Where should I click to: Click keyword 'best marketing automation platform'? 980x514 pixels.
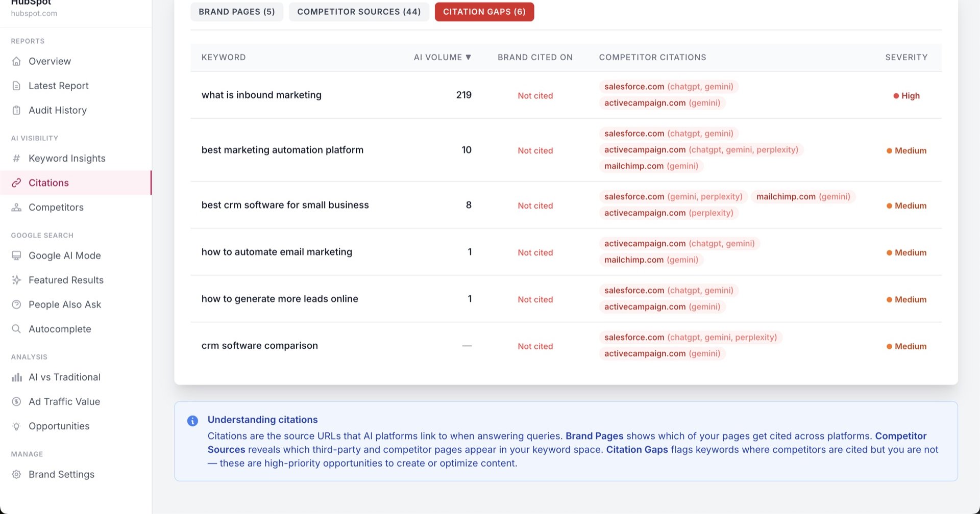(282, 150)
